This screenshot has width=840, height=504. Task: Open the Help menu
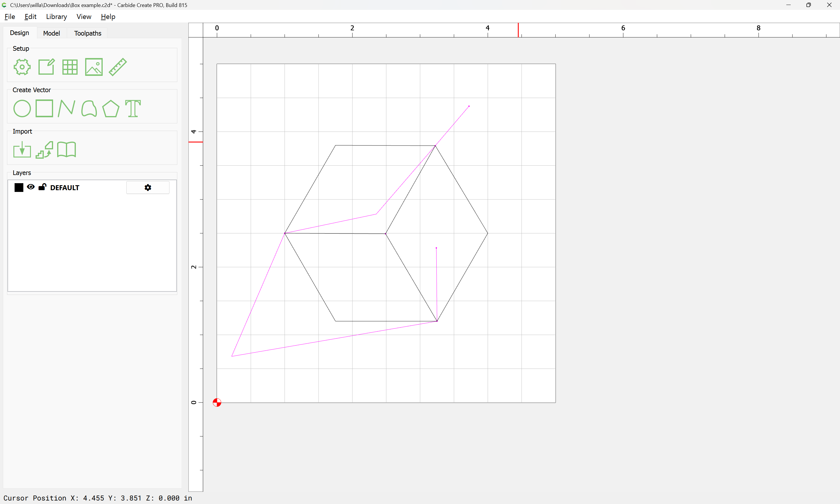[108, 17]
